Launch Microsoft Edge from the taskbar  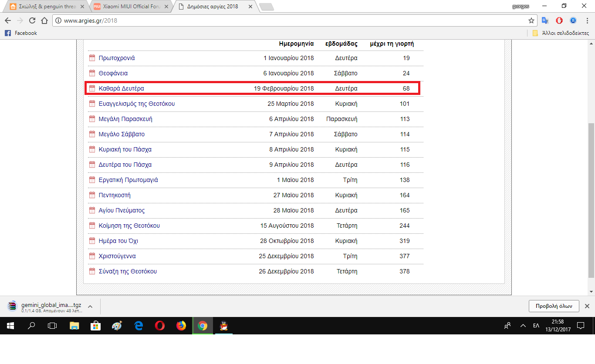139,325
